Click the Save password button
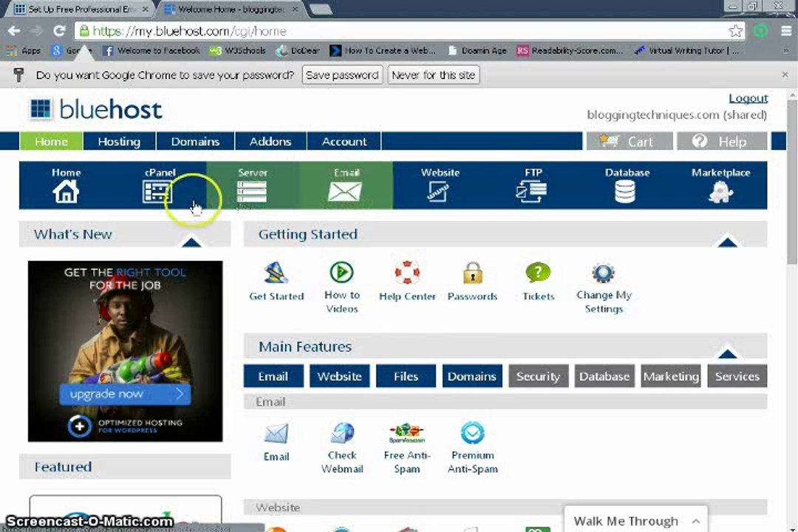 click(342, 75)
